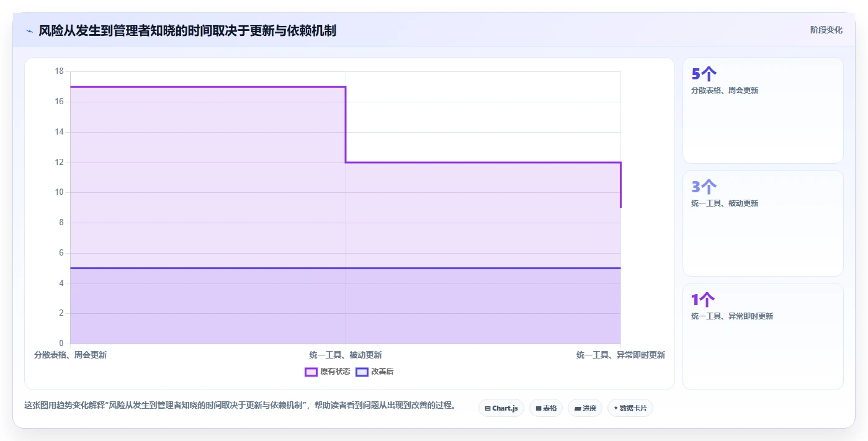Click the caption text below the chart
Image resolution: width=868 pixels, height=441 pixels.
pyautogui.click(x=241, y=406)
